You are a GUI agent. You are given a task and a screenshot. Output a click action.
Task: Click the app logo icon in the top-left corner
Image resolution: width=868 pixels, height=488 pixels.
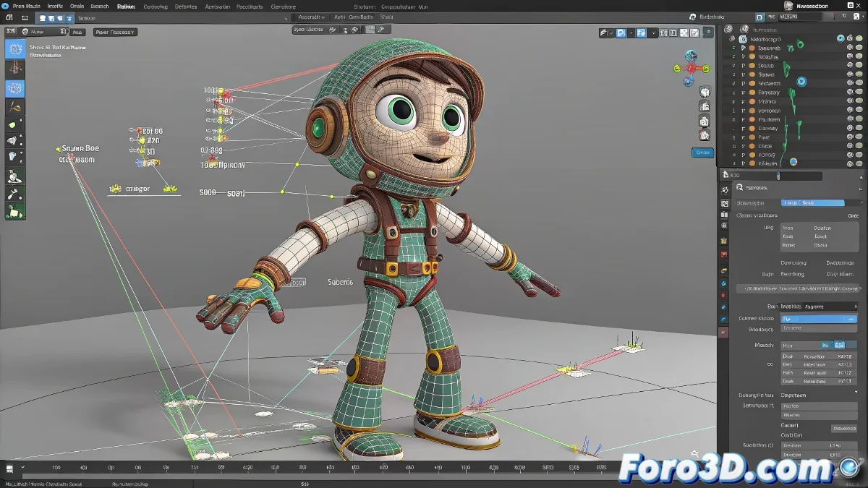(x=6, y=6)
